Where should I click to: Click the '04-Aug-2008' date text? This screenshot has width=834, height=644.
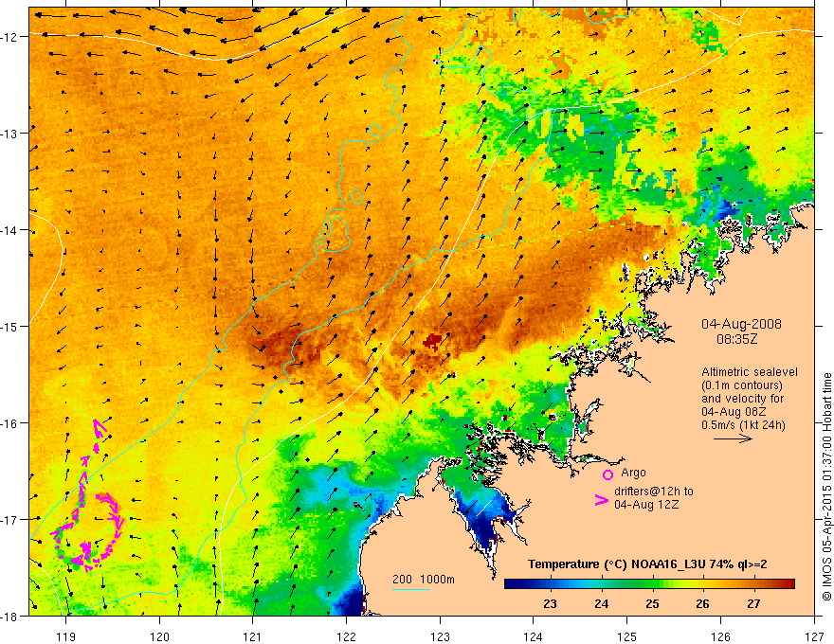(x=741, y=324)
